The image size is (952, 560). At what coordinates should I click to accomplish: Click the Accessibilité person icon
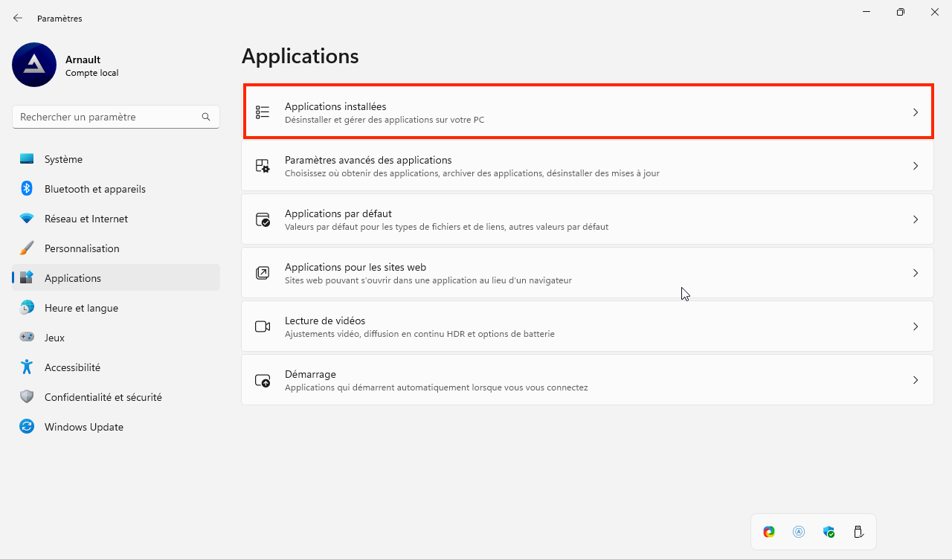[x=26, y=367]
